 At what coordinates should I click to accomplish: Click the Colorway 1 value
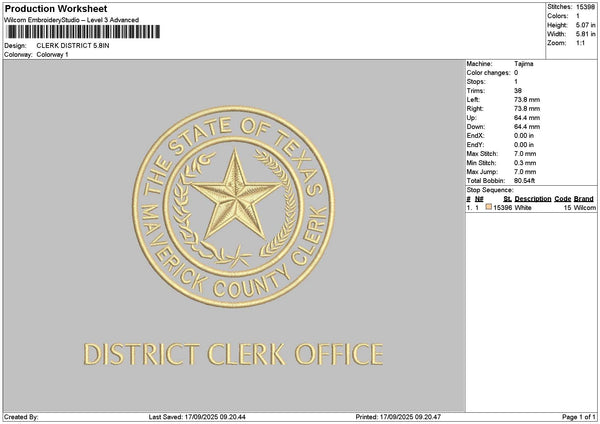click(x=52, y=54)
